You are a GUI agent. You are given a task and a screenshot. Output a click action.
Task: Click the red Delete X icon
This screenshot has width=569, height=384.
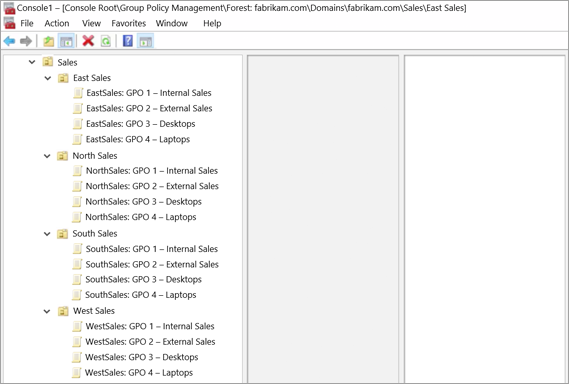point(88,41)
